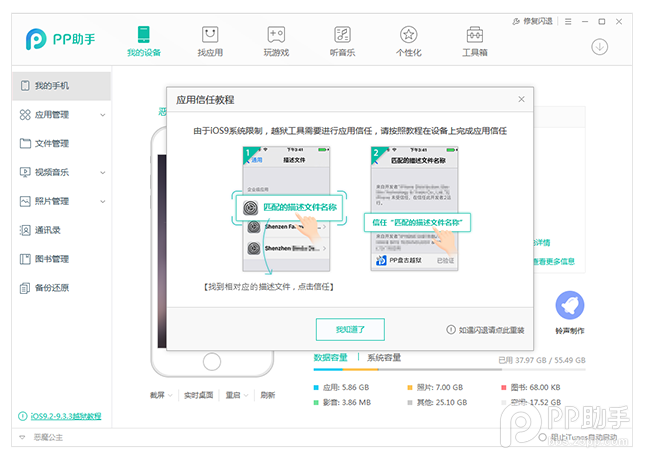This screenshot has width=645, height=460.
Task: Toggle 阻止iTunes自动启动 option
Action: 542,437
